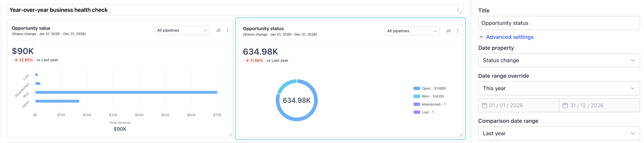
Task: Open All pipelines dropdown in Opportunity value
Action: click(x=182, y=30)
